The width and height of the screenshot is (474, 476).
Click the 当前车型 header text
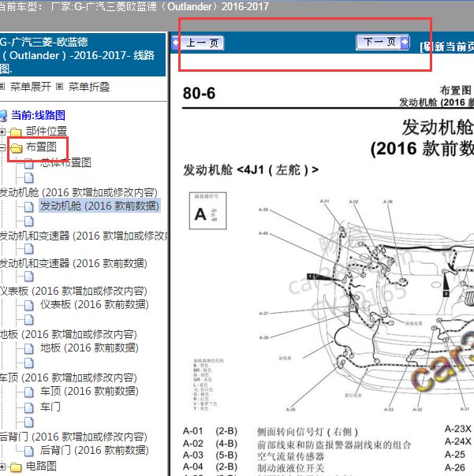tap(134, 6)
